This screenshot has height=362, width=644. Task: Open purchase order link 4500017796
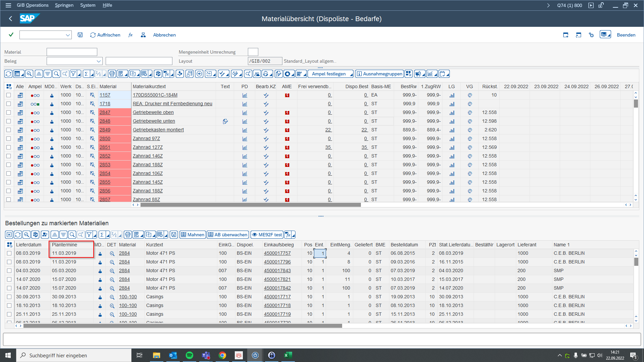point(277,262)
